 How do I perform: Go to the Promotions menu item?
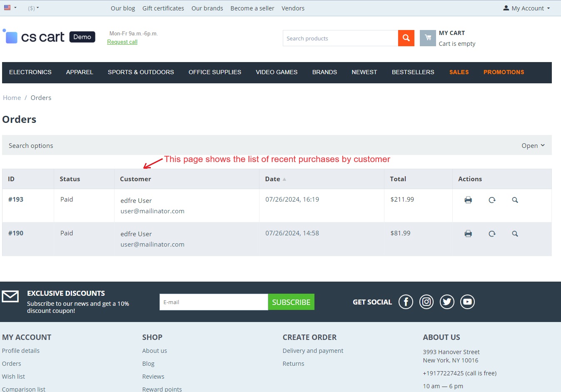[x=504, y=72]
